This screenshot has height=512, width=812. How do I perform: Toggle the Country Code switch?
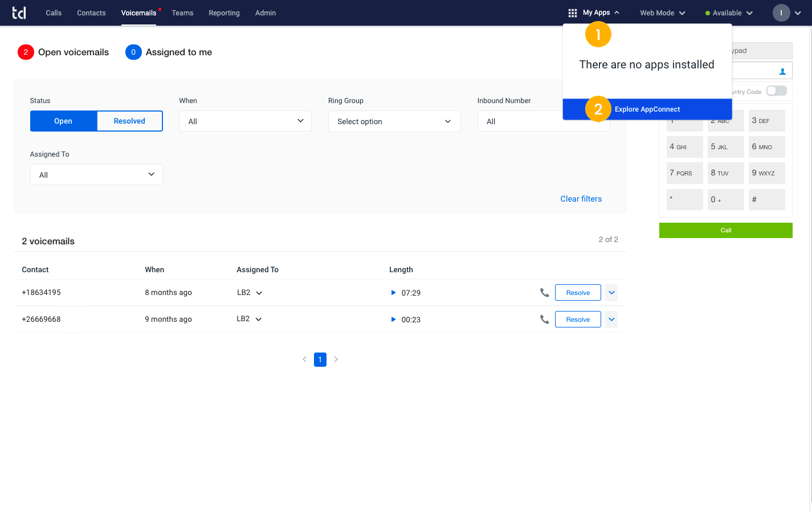pyautogui.click(x=776, y=91)
